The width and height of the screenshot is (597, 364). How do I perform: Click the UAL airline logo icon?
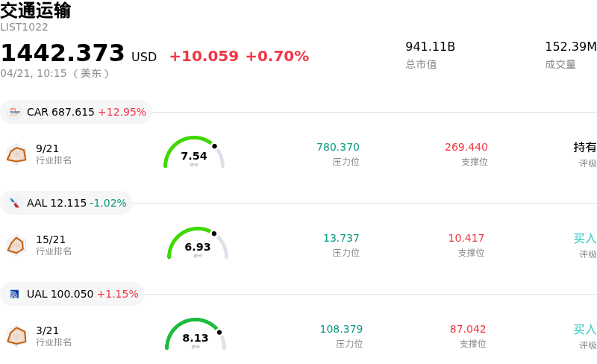pos(14,294)
